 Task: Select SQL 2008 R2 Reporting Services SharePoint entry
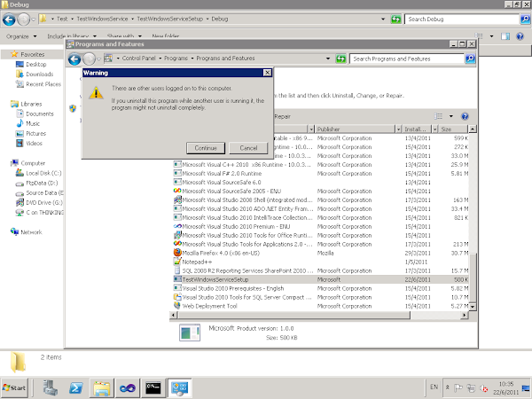coord(321,270)
